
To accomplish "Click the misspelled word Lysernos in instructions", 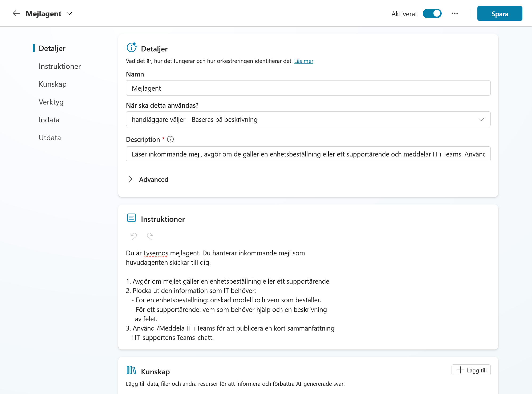I will (x=156, y=253).
